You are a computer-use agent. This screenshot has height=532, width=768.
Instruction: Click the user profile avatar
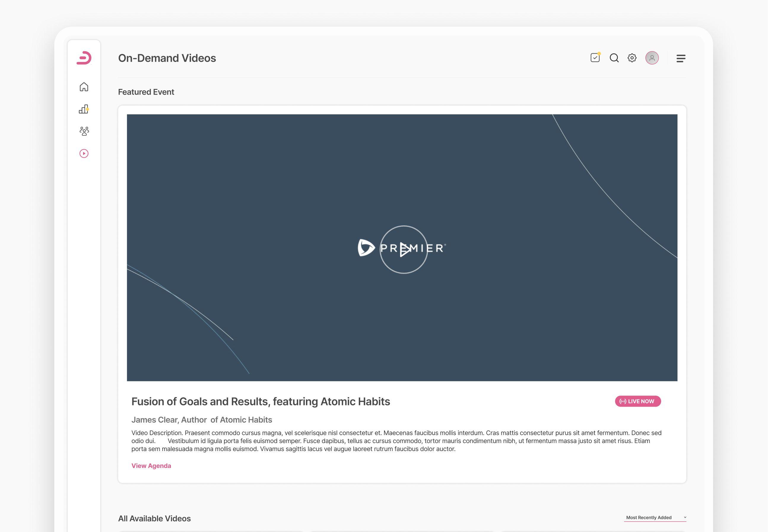coord(652,58)
